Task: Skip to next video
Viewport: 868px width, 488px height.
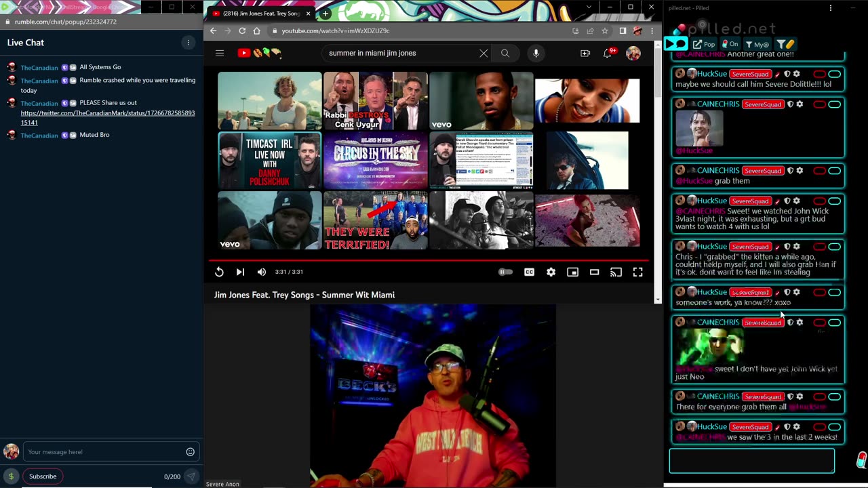Action: click(240, 272)
